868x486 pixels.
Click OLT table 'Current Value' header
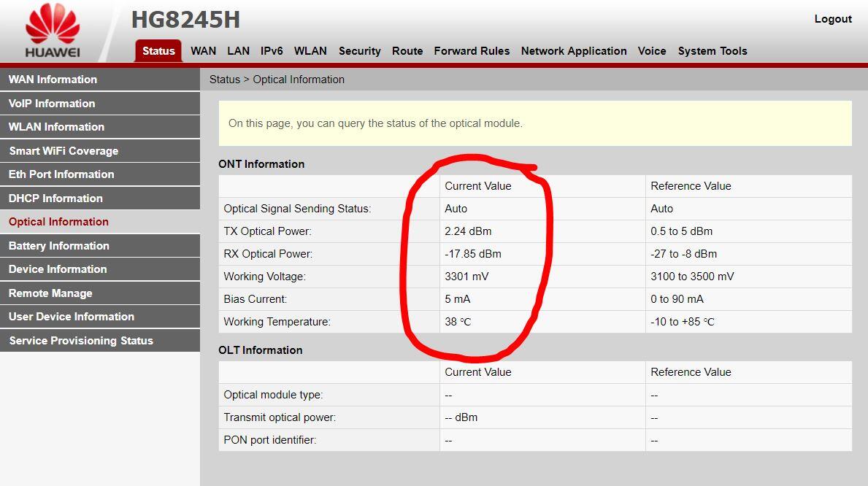pos(477,372)
